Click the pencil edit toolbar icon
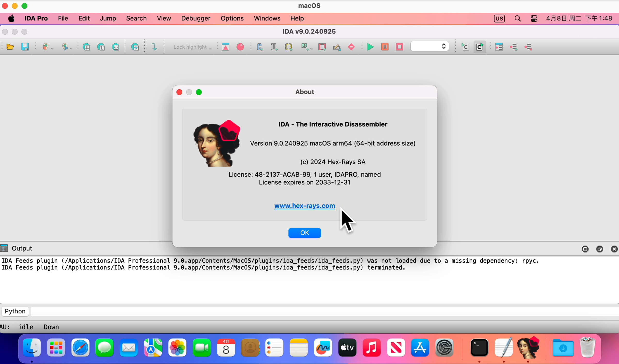Screen dimensions: 619x364 337,47
